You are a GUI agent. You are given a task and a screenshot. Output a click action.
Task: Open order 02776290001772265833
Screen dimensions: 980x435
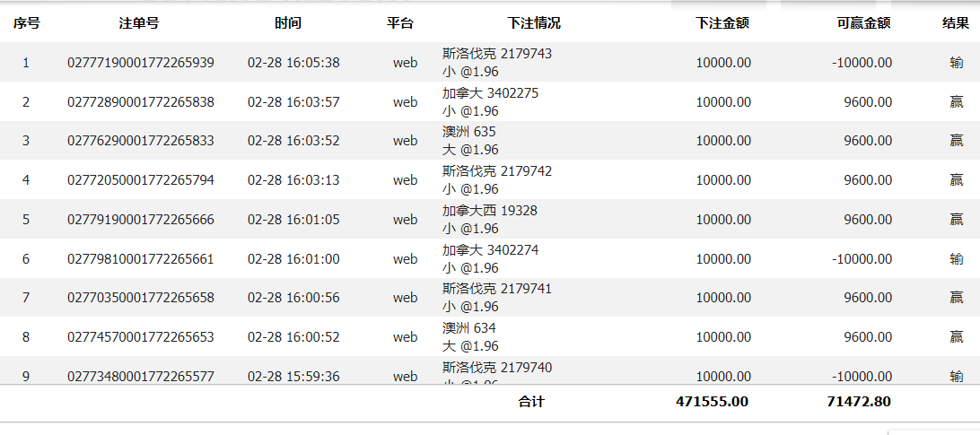coord(141,141)
